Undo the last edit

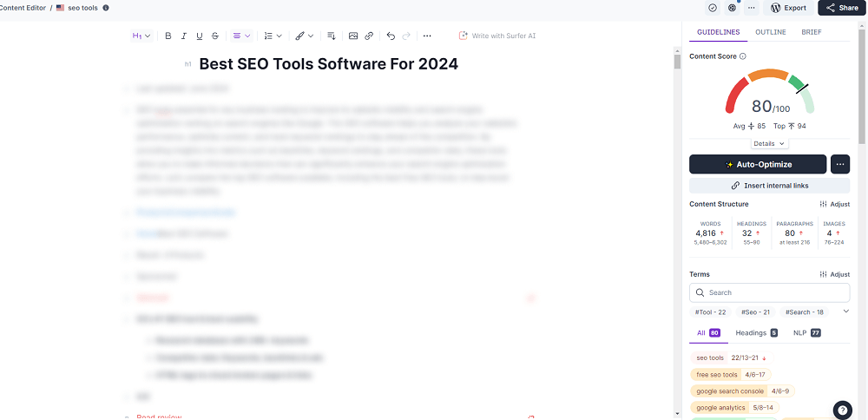click(391, 36)
